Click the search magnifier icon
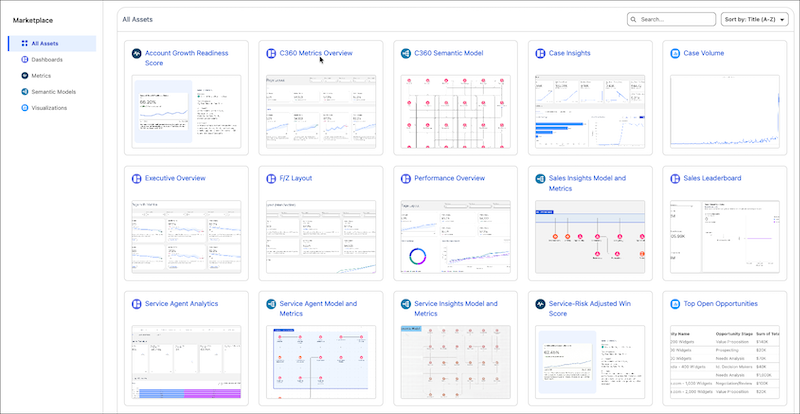The width and height of the screenshot is (800, 414). tap(634, 19)
